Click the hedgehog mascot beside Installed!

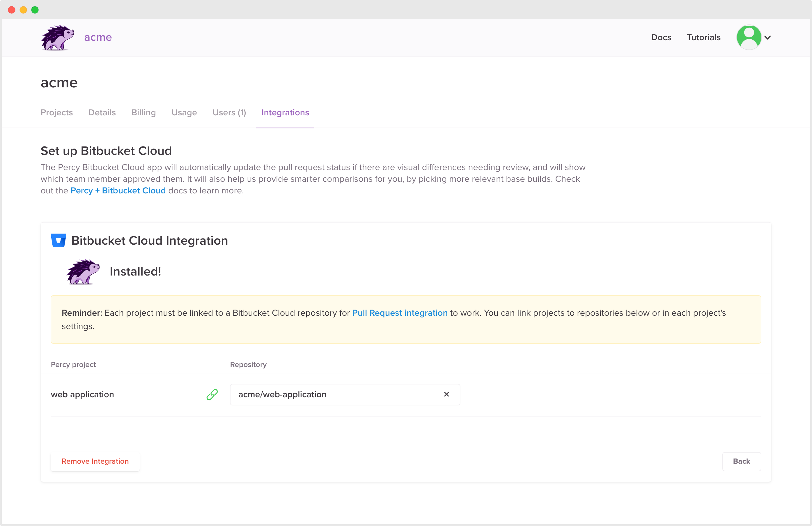pos(83,272)
